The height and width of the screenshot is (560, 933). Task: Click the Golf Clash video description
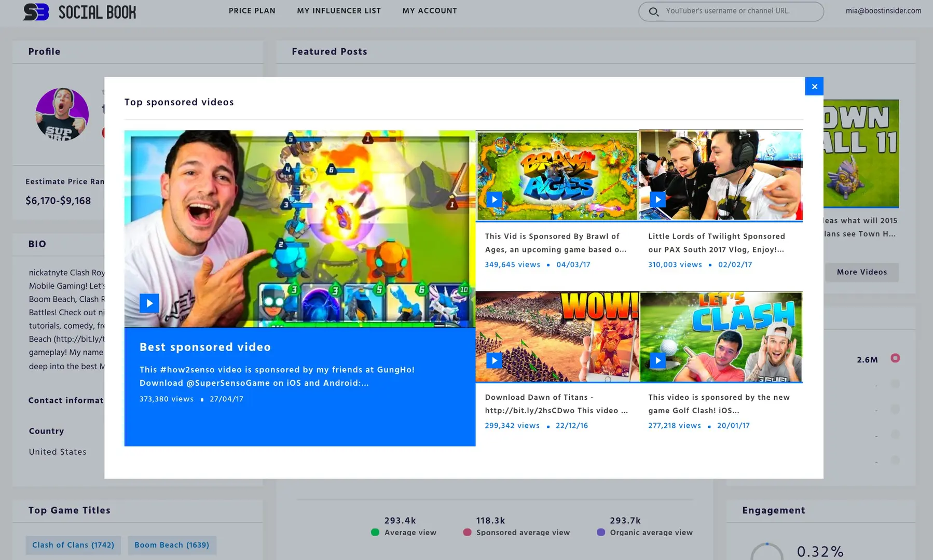pos(719,404)
